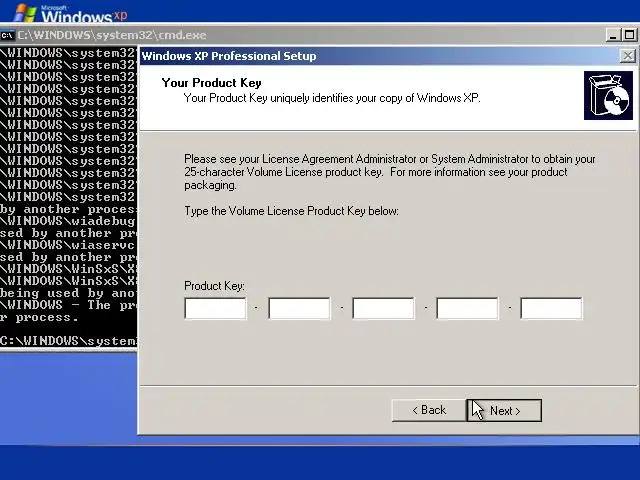Click the 'WINDOWS\wiaservc' line in cmd window
Image resolution: width=640 pixels, height=480 pixels.
click(x=68, y=245)
